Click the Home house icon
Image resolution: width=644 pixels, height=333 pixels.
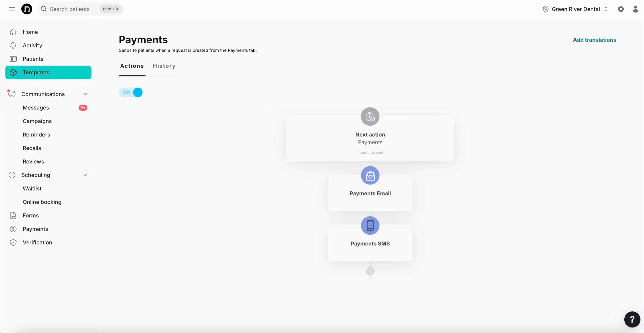tap(13, 32)
